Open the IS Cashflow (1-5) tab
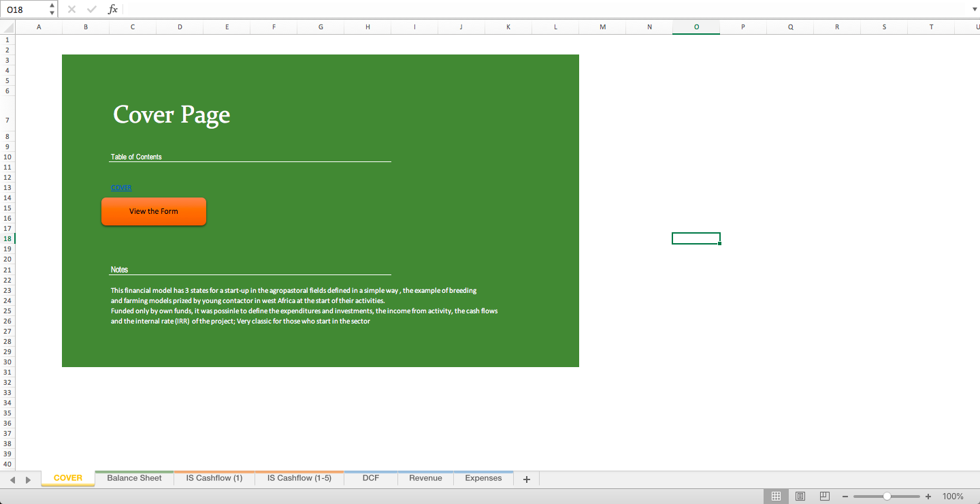 click(x=299, y=478)
